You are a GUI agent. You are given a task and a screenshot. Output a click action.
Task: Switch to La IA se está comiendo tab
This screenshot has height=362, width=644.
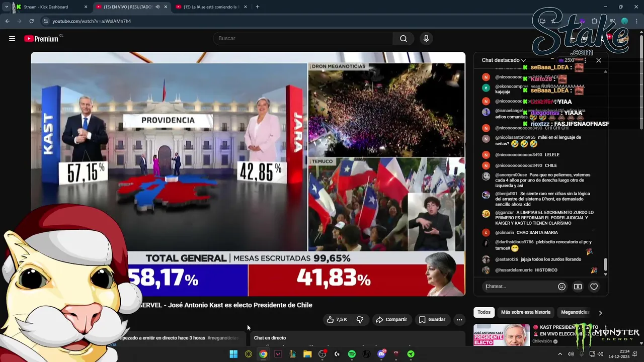click(210, 7)
